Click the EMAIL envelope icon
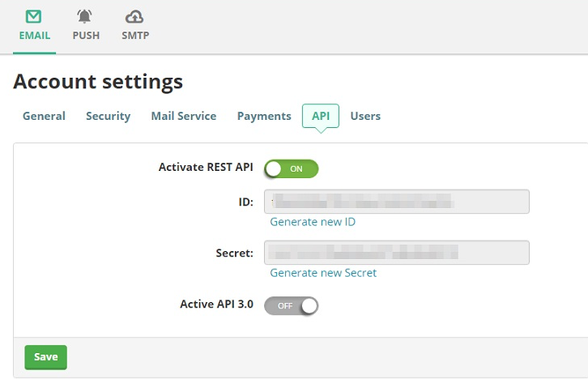Screen dimensions: 588x379 click(x=35, y=16)
